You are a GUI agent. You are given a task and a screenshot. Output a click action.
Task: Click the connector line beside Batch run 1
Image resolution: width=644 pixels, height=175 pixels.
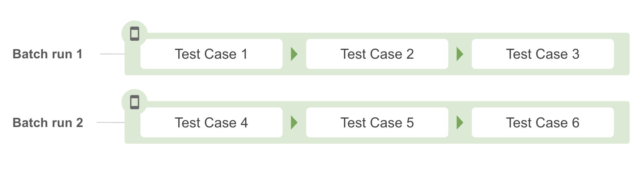coord(112,54)
